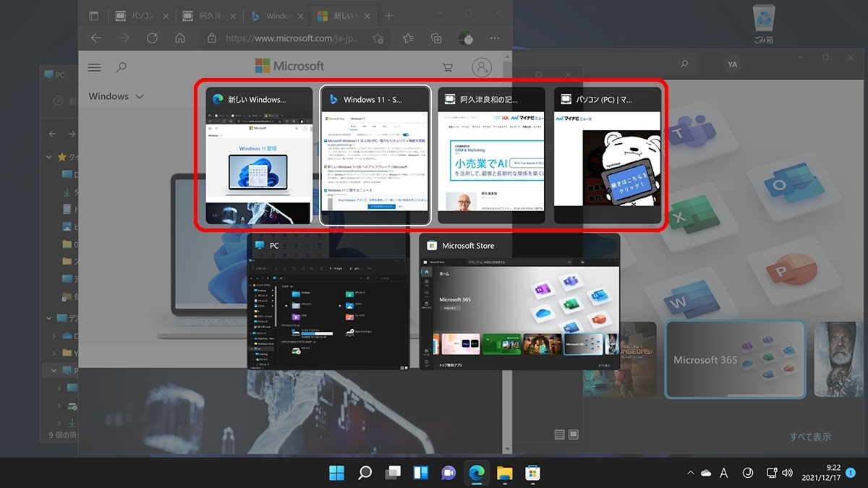Open Edge Favorites list icon

[409, 39]
